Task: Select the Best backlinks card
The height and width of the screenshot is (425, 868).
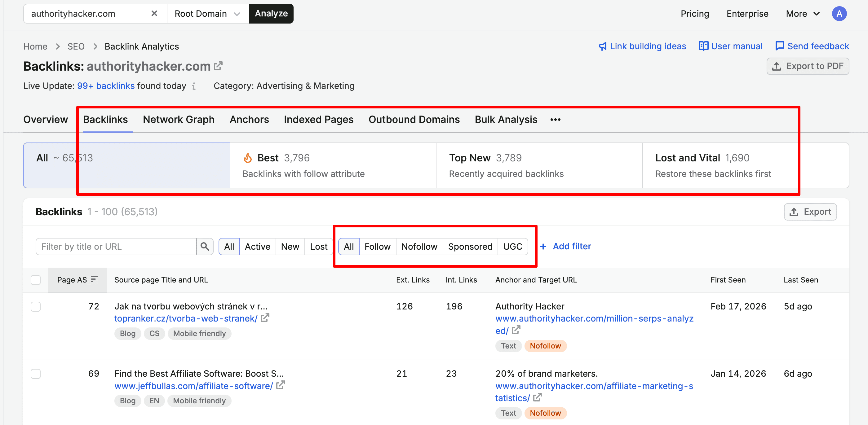Action: click(333, 165)
